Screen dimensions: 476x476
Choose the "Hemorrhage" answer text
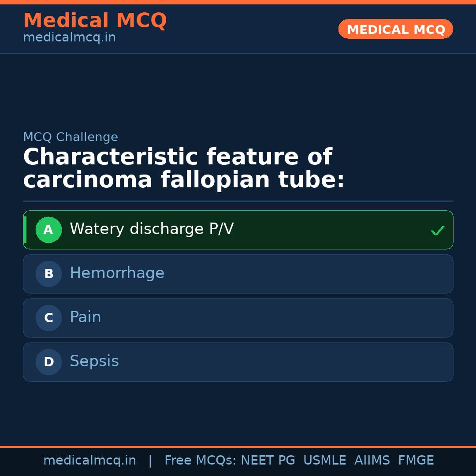(x=117, y=273)
